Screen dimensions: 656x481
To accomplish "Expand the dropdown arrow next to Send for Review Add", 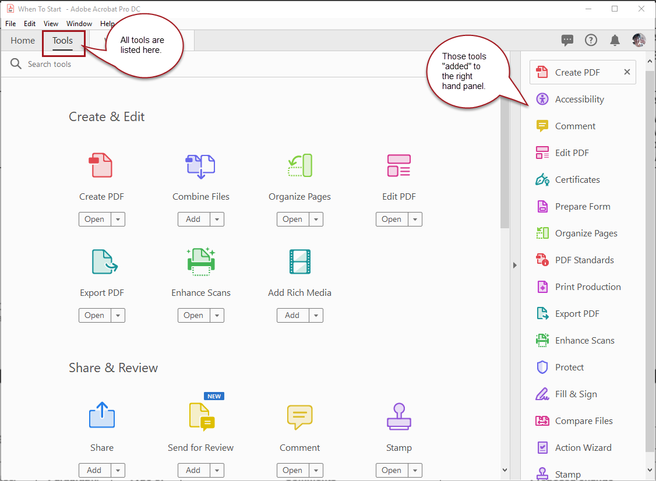I will [217, 470].
